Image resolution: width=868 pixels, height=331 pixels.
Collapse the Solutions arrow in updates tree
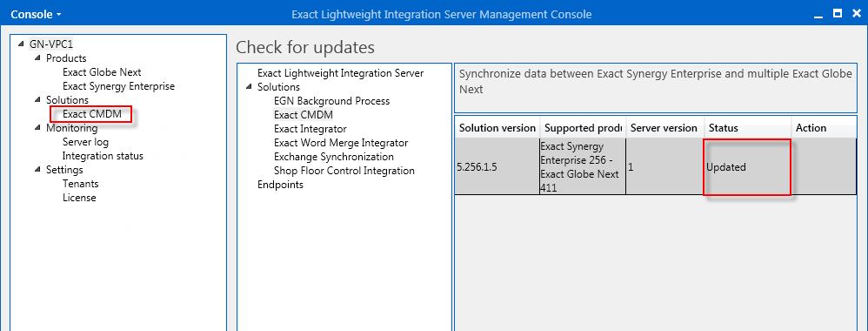click(249, 87)
